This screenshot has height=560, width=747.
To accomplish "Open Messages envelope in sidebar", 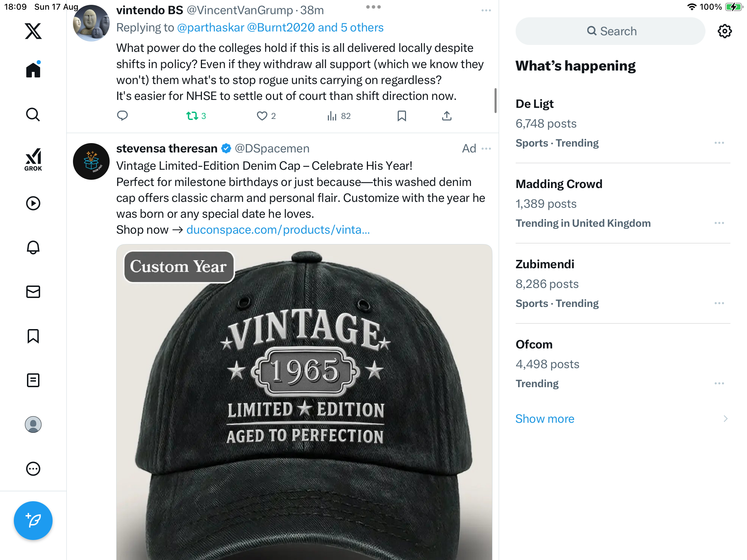I will point(33,292).
